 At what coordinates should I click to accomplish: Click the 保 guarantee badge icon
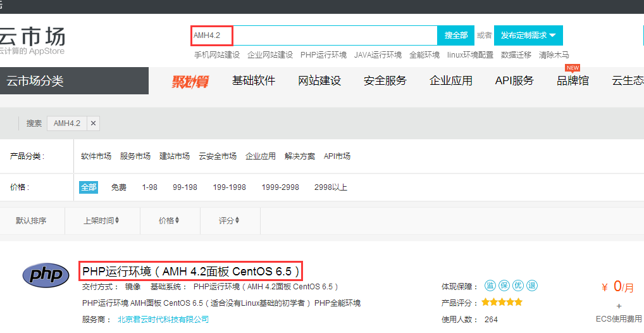pos(504,286)
